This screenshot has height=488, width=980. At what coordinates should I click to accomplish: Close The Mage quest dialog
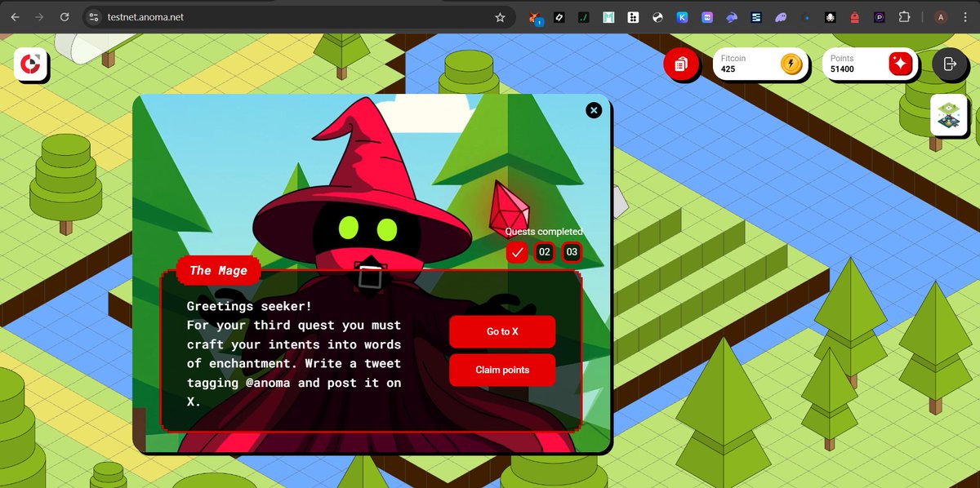click(594, 109)
